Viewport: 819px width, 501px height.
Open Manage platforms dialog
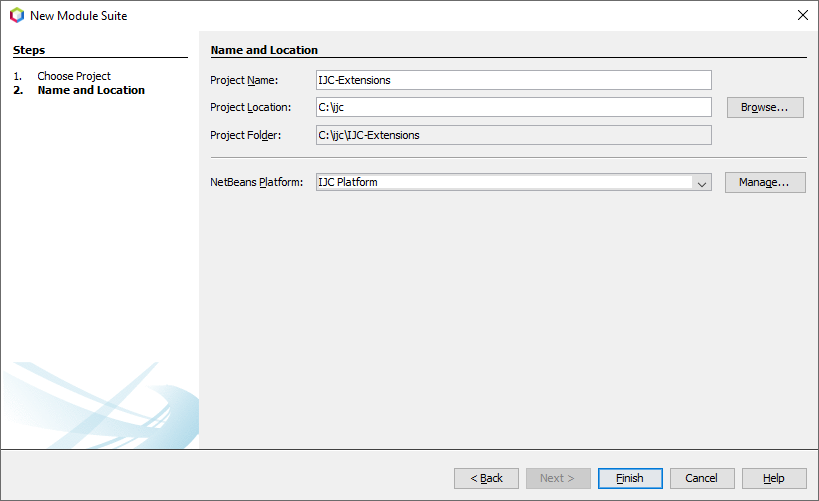pyautogui.click(x=765, y=182)
